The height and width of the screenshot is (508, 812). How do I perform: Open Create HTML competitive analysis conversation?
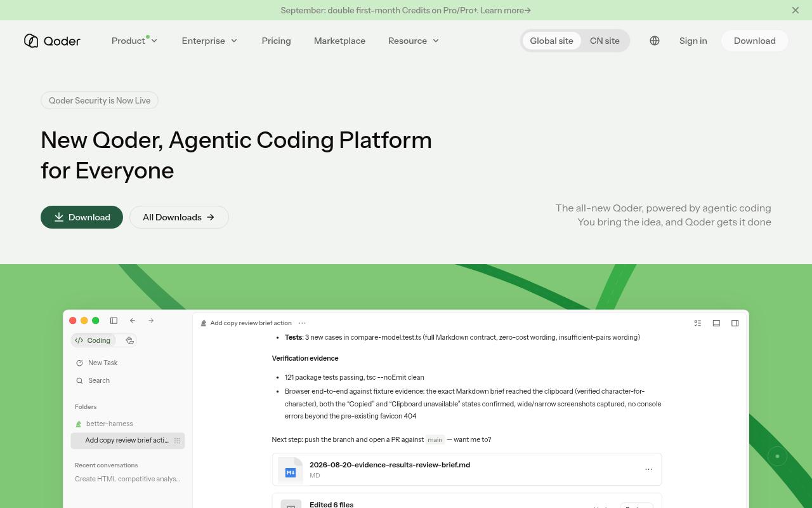[128, 479]
